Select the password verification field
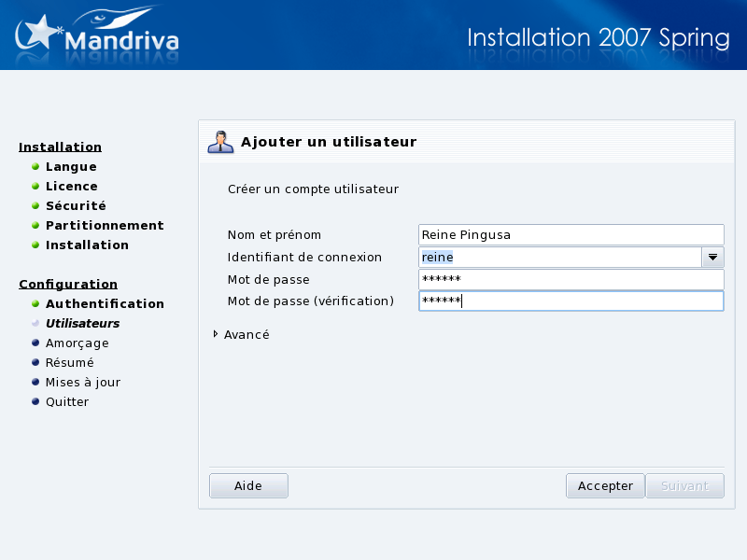747x560 pixels. pos(571,301)
